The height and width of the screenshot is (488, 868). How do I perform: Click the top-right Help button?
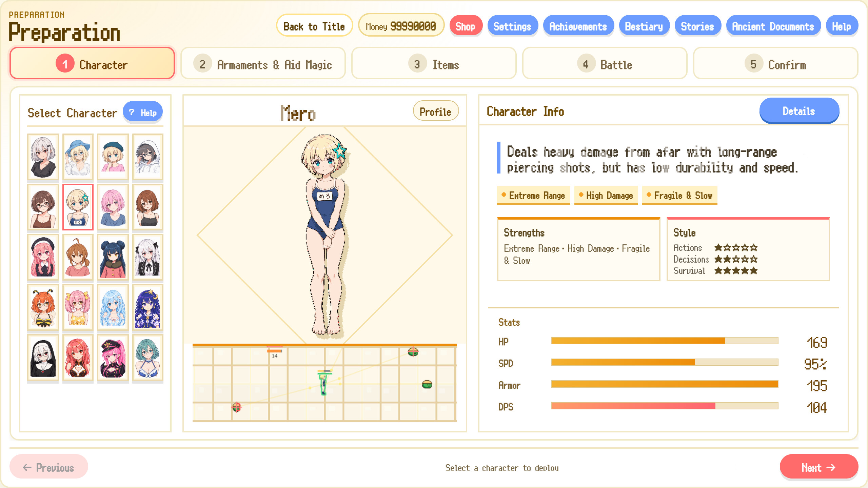[842, 26]
